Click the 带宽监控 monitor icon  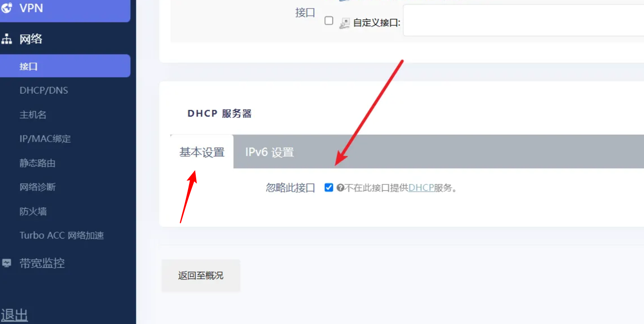click(x=6, y=263)
